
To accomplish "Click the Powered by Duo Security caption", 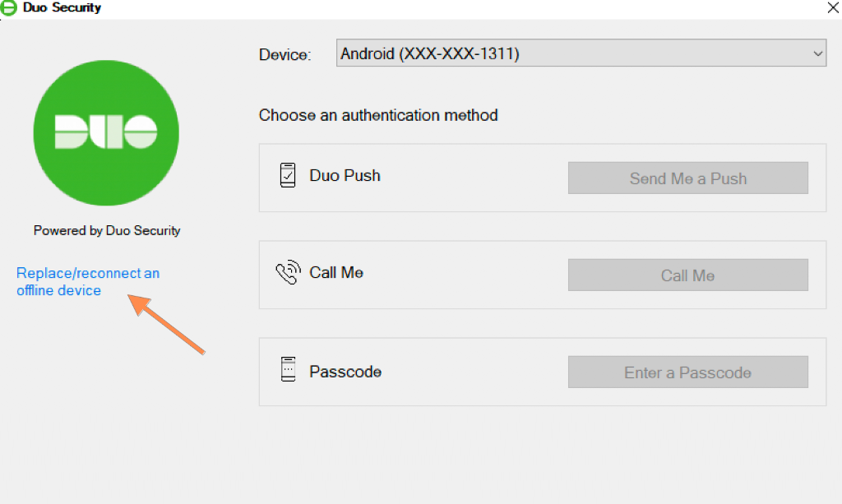I will click(107, 230).
